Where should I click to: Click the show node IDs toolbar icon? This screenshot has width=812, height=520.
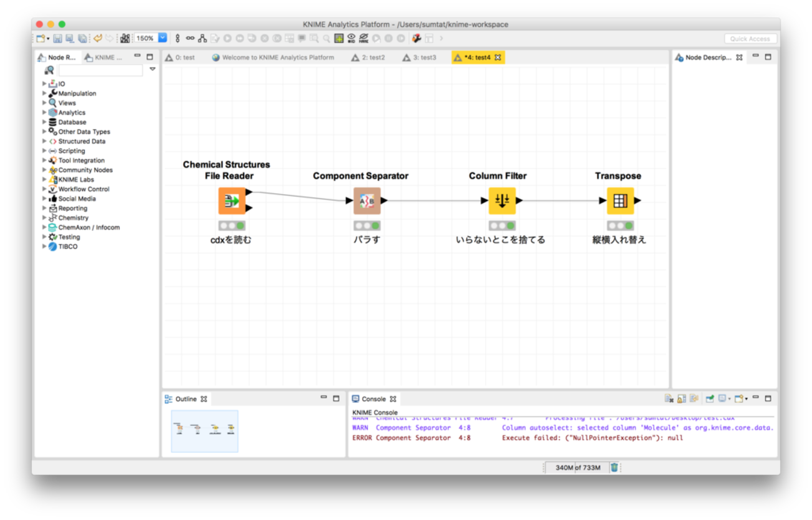[x=352, y=38]
